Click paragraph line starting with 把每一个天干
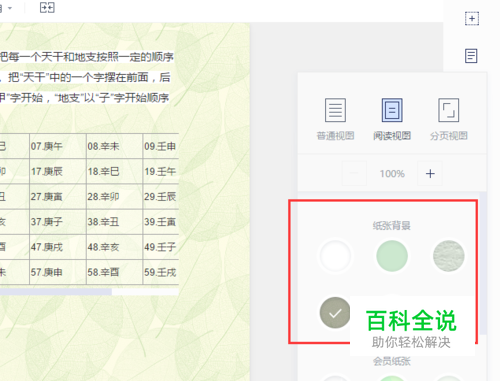 [87, 57]
